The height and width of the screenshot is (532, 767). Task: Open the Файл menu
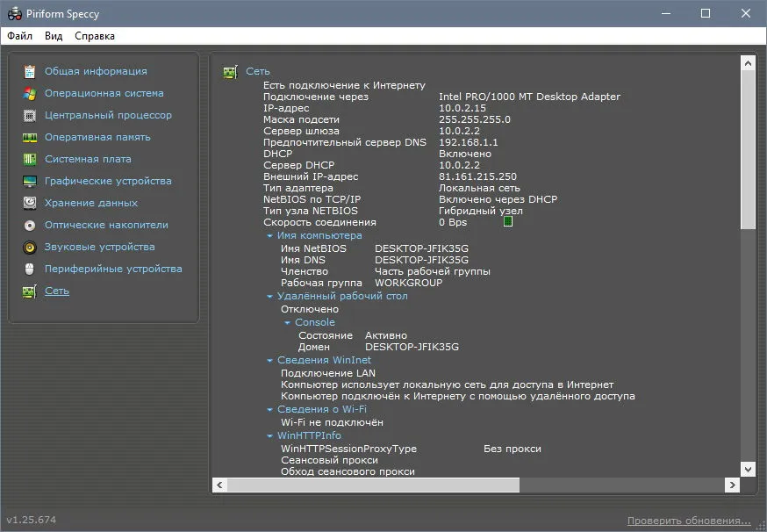pyautogui.click(x=20, y=36)
